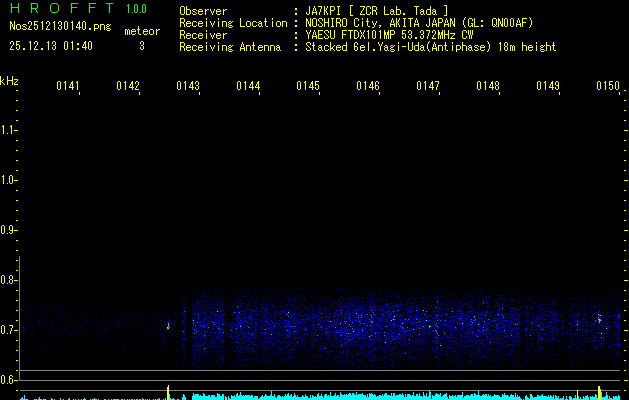Select the Stacked 6el Yagi-Uda antenna text
Viewport: 629px width, 400px height.
[431, 47]
